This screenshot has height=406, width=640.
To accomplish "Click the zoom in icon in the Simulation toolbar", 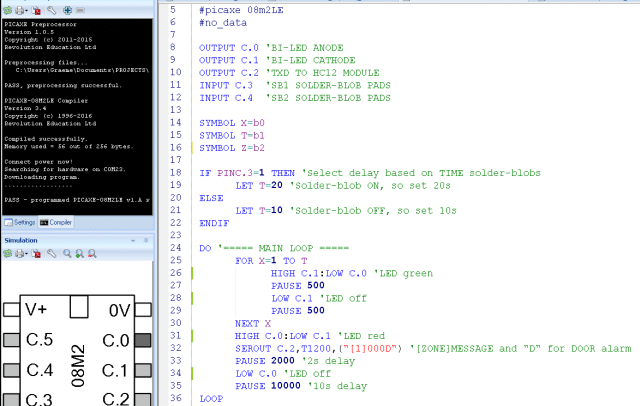I will click(77, 255).
